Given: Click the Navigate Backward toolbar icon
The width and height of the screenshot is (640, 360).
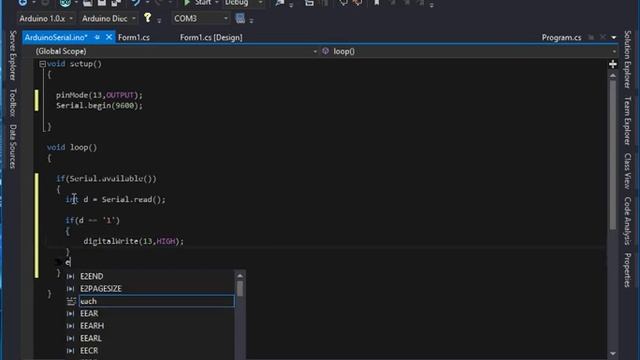Looking at the screenshot, I should (23, 2).
